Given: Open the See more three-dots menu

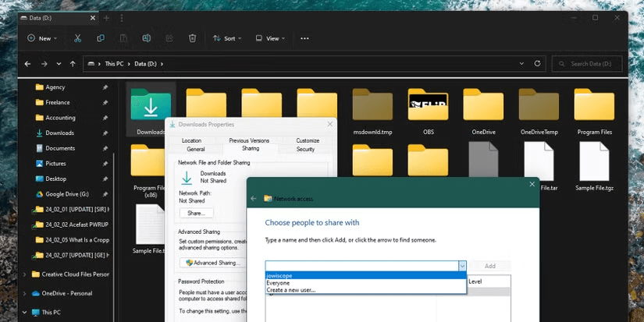Looking at the screenshot, I should (x=304, y=38).
